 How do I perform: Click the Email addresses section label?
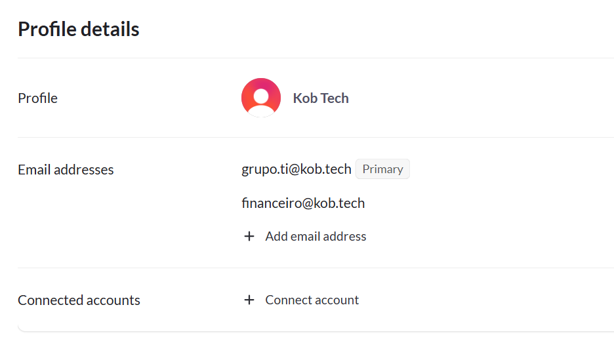(x=66, y=170)
